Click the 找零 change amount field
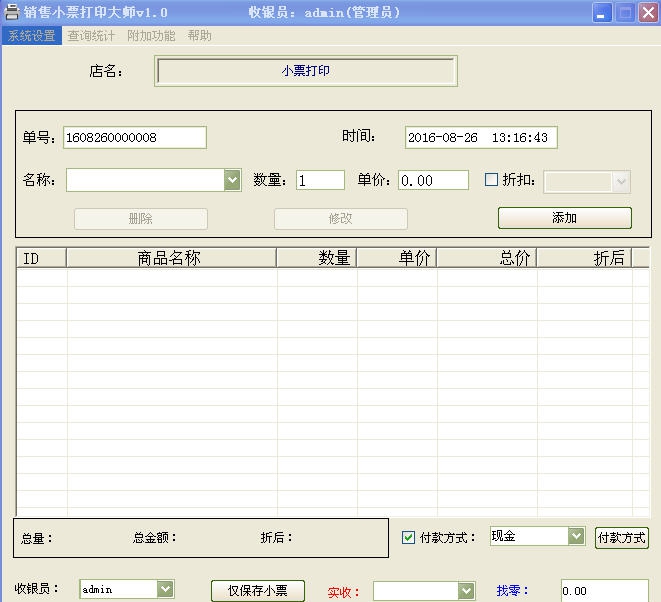 (x=603, y=591)
